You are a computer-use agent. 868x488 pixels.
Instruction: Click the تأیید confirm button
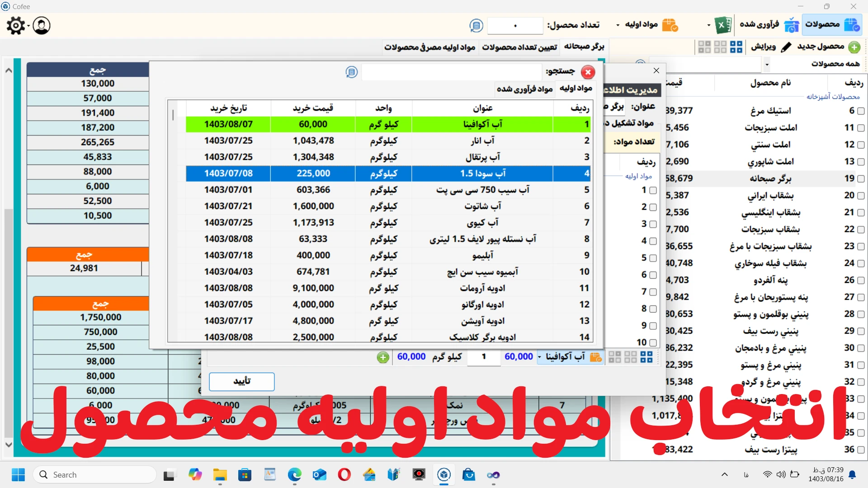pos(242,382)
